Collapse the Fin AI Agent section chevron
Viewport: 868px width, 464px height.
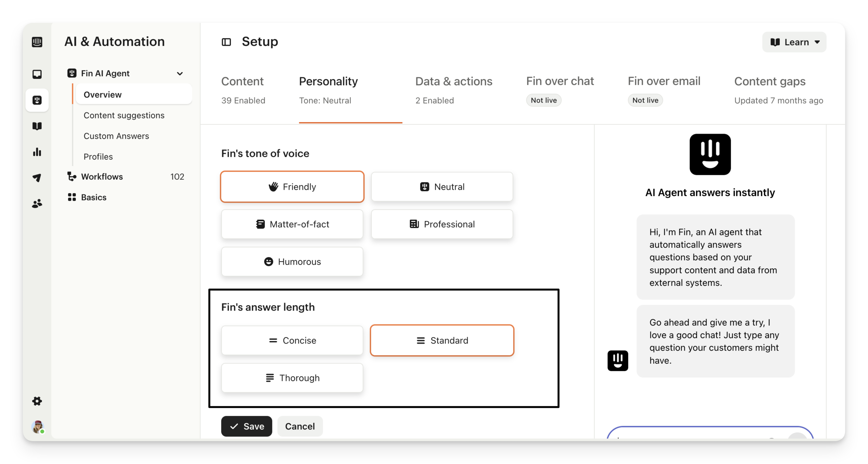tap(180, 73)
